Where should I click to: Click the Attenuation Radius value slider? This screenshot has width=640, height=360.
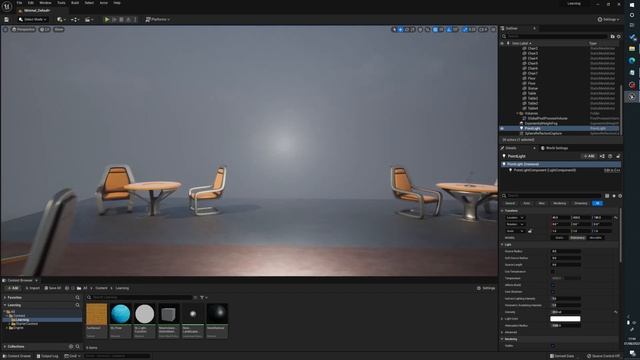pyautogui.click(x=566, y=325)
